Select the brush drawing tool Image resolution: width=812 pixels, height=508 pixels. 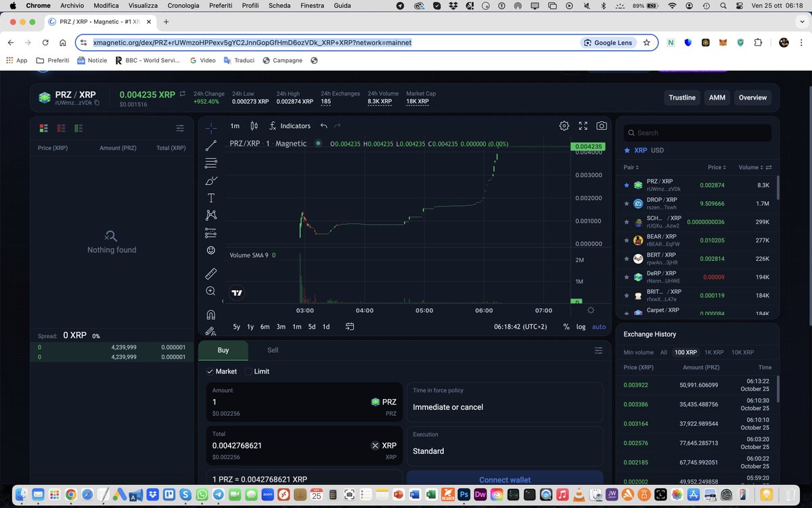point(211,180)
